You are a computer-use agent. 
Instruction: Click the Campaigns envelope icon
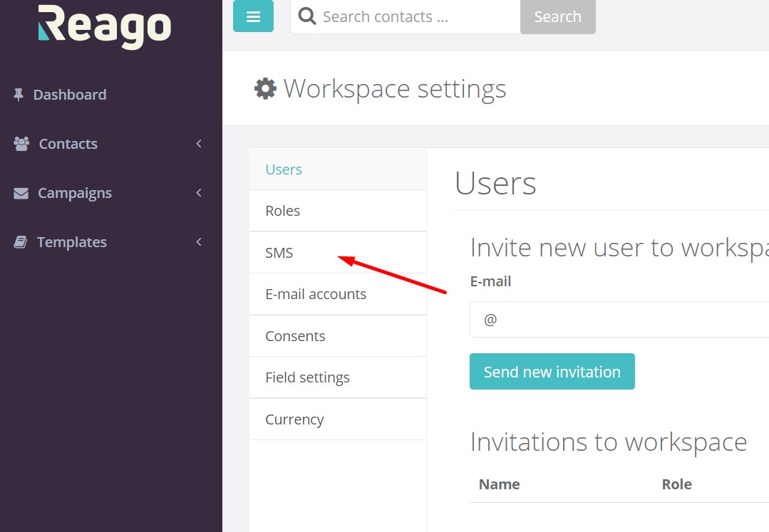pos(21,193)
